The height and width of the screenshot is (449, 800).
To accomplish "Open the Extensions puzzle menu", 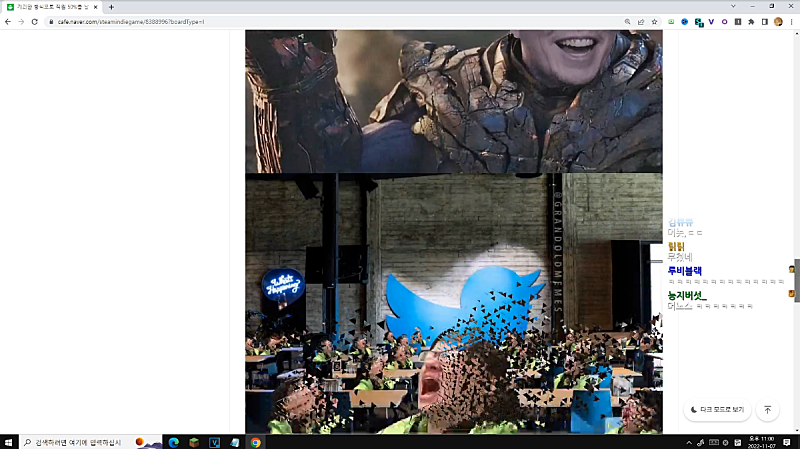I will [x=751, y=22].
